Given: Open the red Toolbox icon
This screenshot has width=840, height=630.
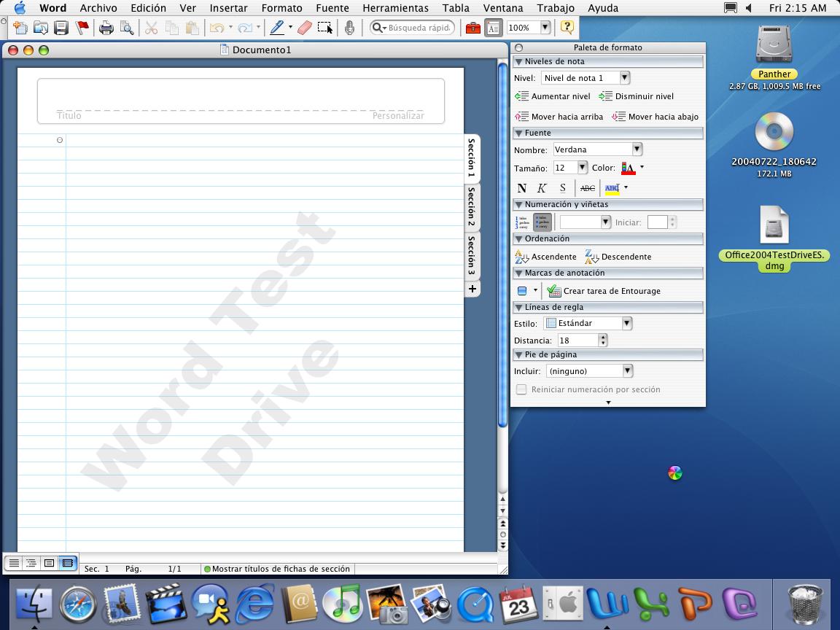Looking at the screenshot, I should [472, 27].
